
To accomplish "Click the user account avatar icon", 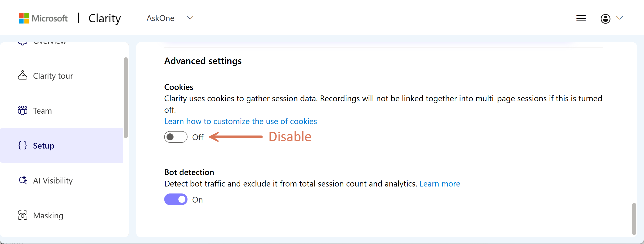I will point(605,18).
